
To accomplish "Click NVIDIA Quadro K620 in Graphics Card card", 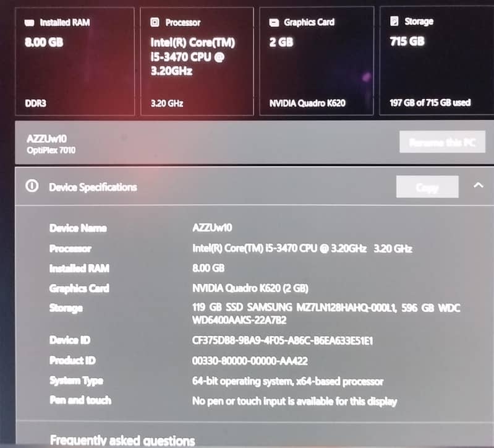I will pyautogui.click(x=307, y=103).
